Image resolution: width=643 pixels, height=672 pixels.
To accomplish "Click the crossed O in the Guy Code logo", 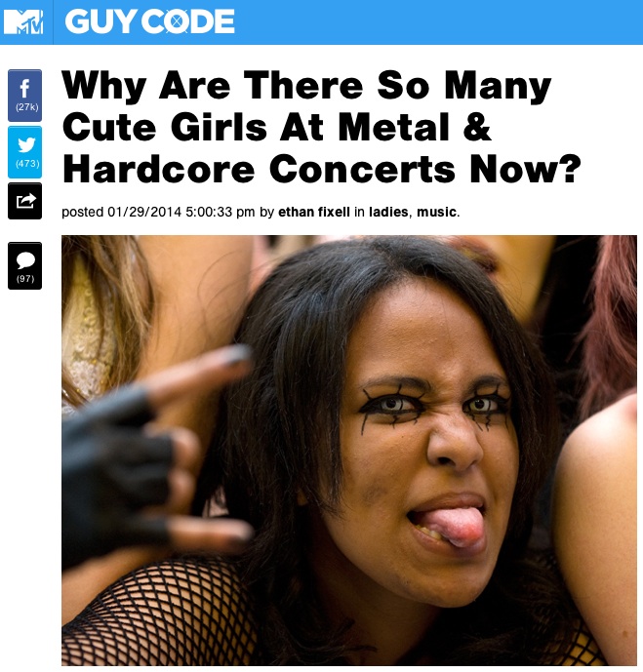I will pos(177,21).
